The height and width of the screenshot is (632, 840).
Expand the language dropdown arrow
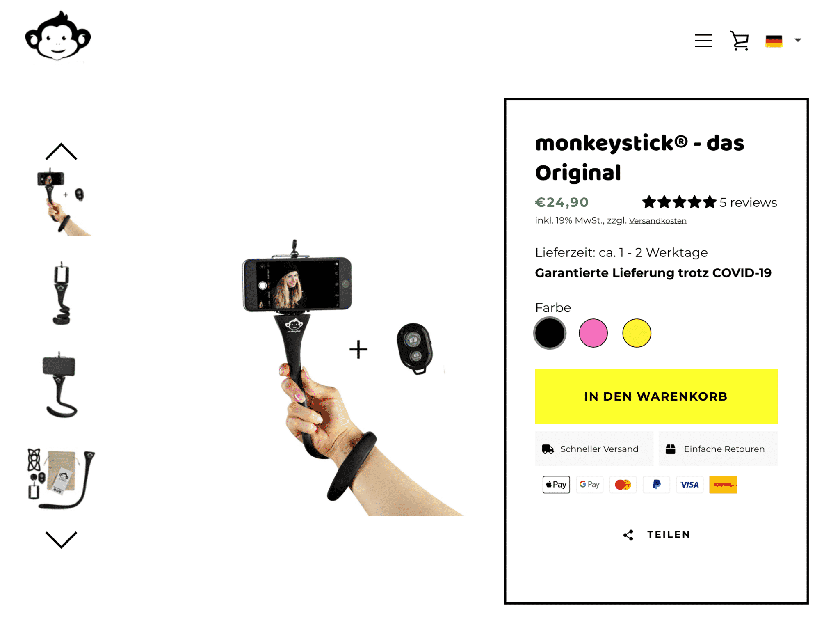click(798, 40)
